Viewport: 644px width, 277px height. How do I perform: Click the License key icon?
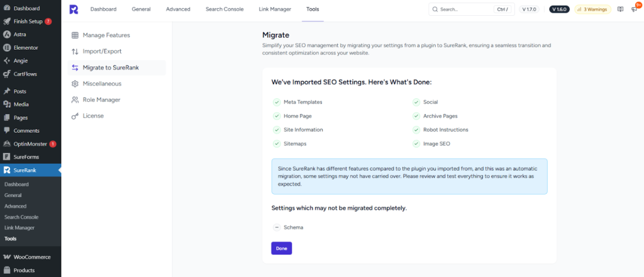coord(75,116)
